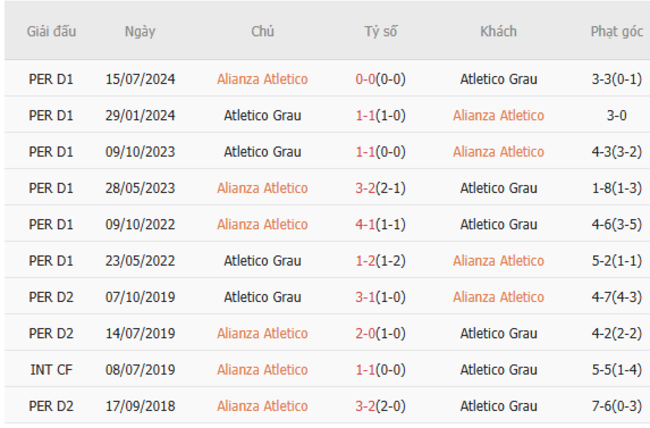Click the "Ngày" column header
This screenshot has width=650, height=428.
point(140,31)
